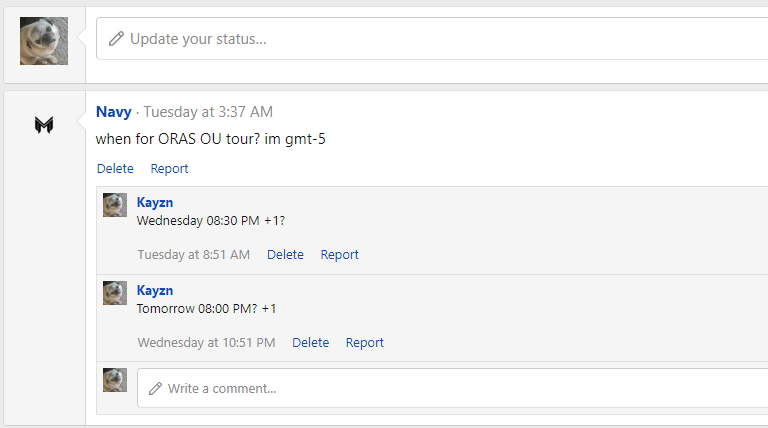Click the Tuesday at 3:37 AM timestamp

click(208, 112)
